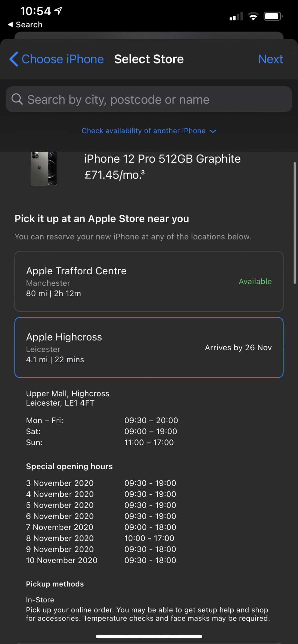298x644 pixels.
Task: Go to Next step
Action: point(271,59)
